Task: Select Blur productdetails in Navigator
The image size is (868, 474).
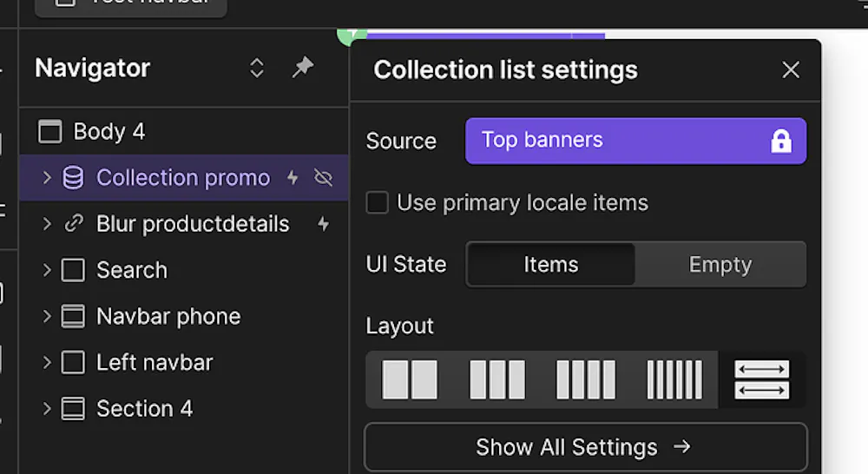Action: [x=184, y=224]
